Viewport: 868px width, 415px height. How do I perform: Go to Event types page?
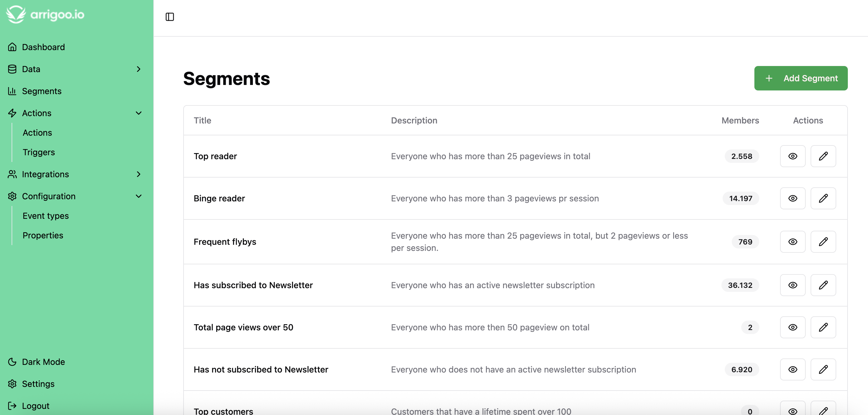tap(46, 216)
